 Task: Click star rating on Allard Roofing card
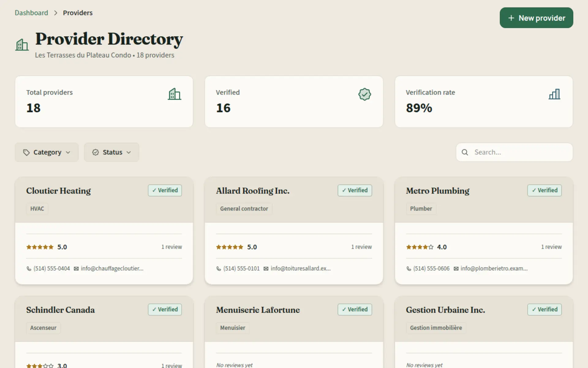click(x=230, y=247)
